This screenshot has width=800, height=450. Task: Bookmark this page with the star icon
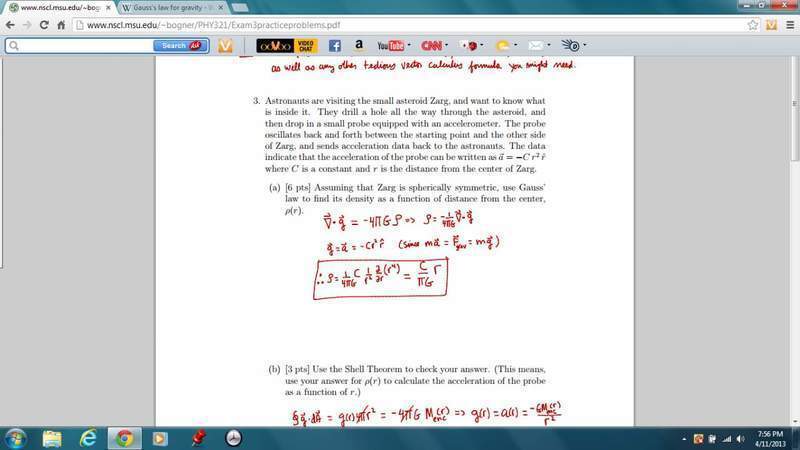pos(753,25)
